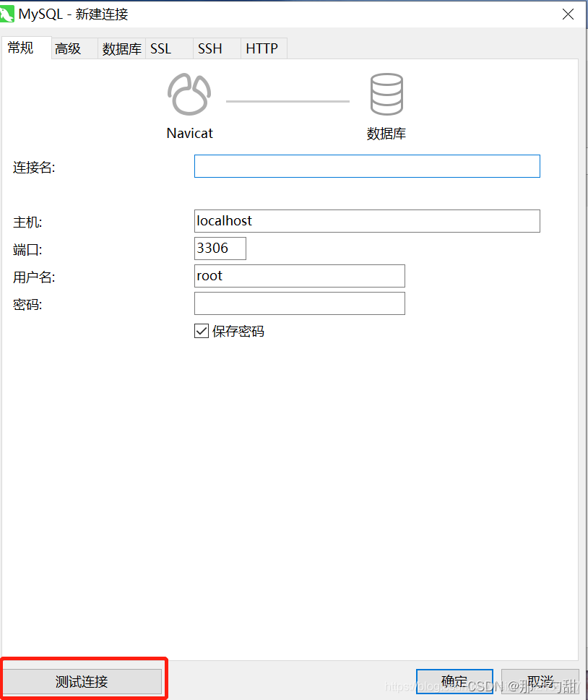Click the 密码: label

[x=27, y=305]
